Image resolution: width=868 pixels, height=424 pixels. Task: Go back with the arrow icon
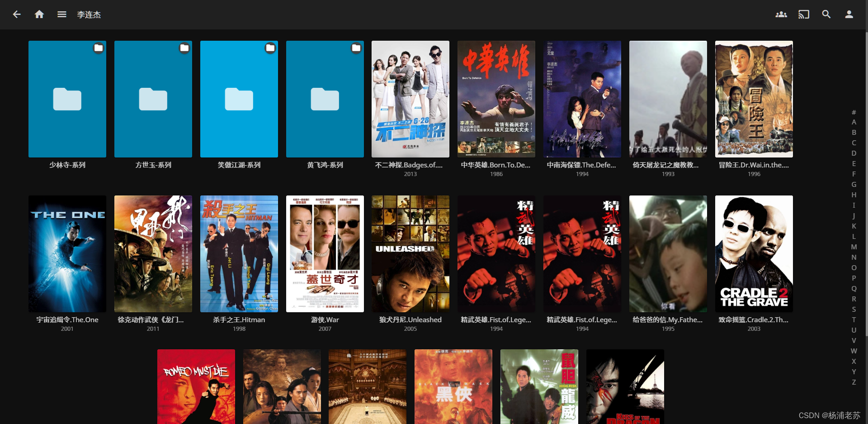point(17,14)
